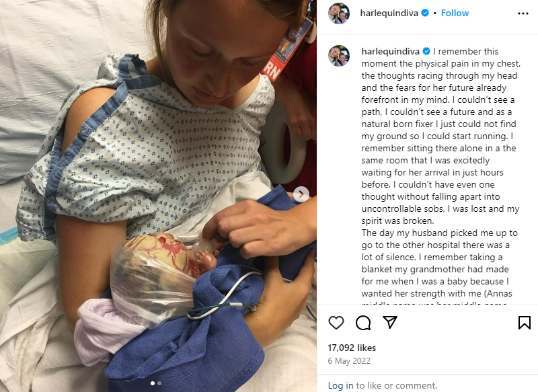Viewport: 538px width, 392px height.
Task: Click the hospital photo image
Action: pyautogui.click(x=159, y=196)
